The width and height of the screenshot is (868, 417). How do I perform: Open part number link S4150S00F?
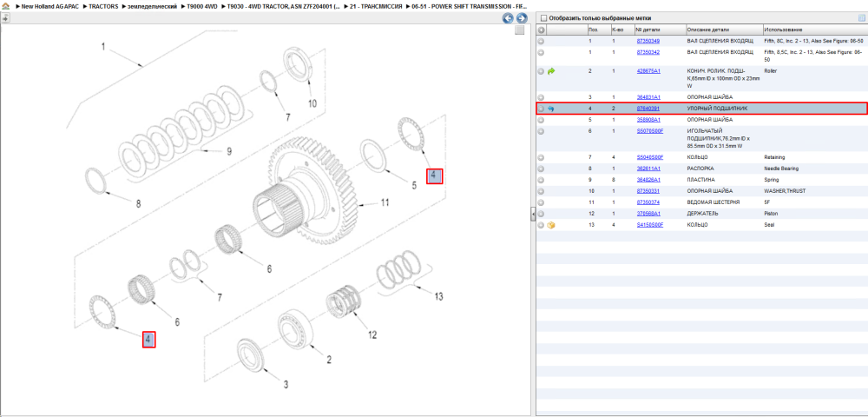[x=650, y=225]
